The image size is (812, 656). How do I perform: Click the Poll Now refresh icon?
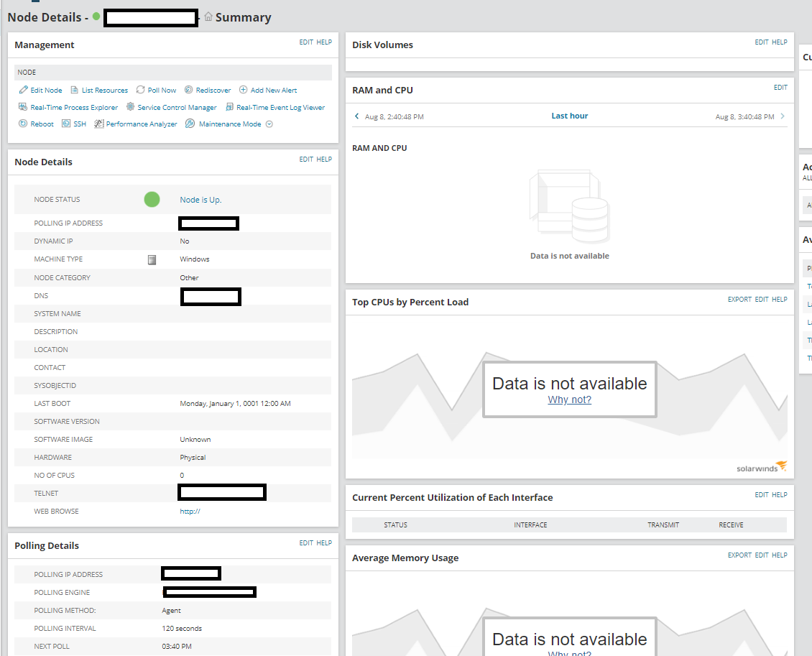tap(140, 90)
